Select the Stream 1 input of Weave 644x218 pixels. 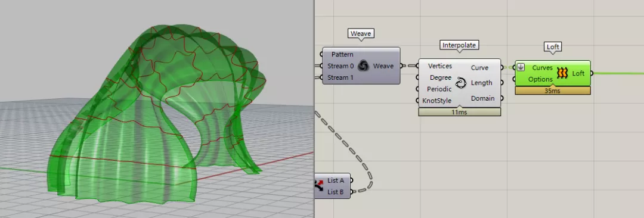(340, 77)
